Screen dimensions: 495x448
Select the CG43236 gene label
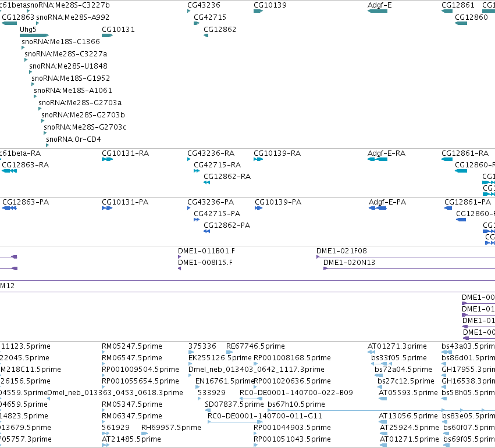point(204,5)
